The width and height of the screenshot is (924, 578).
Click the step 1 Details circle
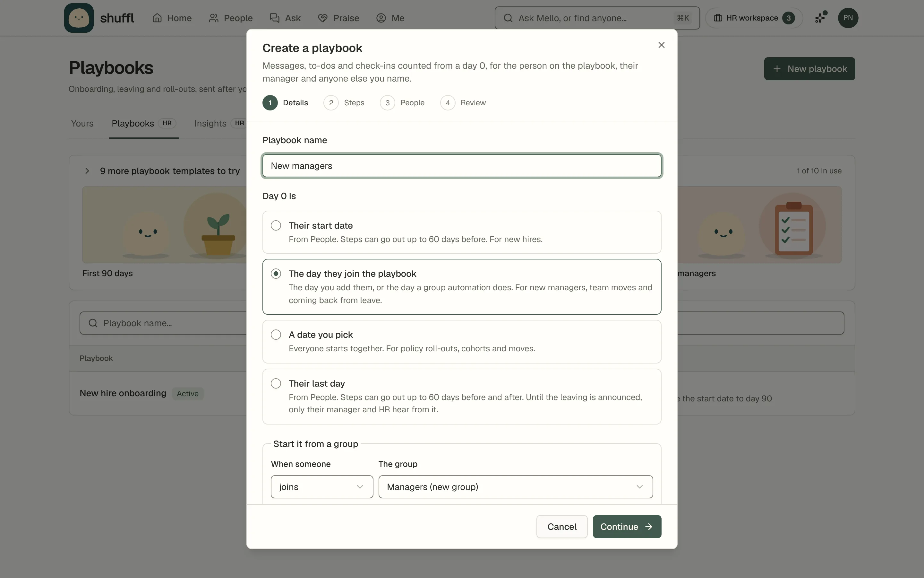[270, 103]
